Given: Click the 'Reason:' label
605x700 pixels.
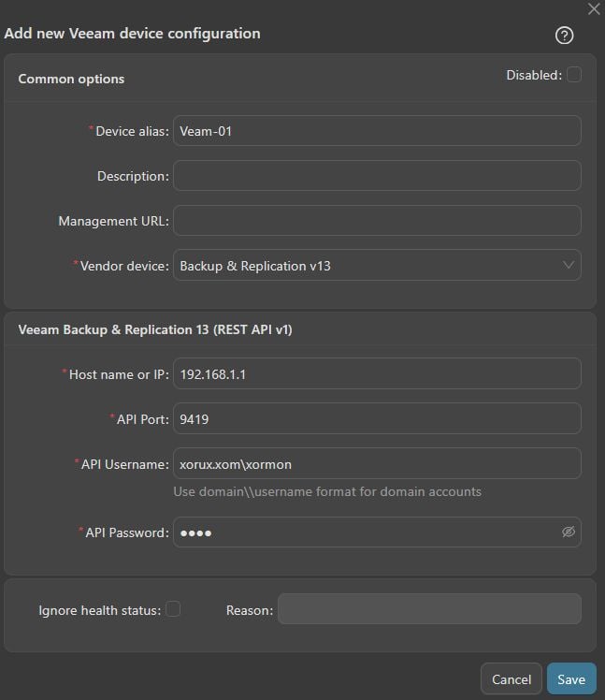Looking at the screenshot, I should pos(250,610).
